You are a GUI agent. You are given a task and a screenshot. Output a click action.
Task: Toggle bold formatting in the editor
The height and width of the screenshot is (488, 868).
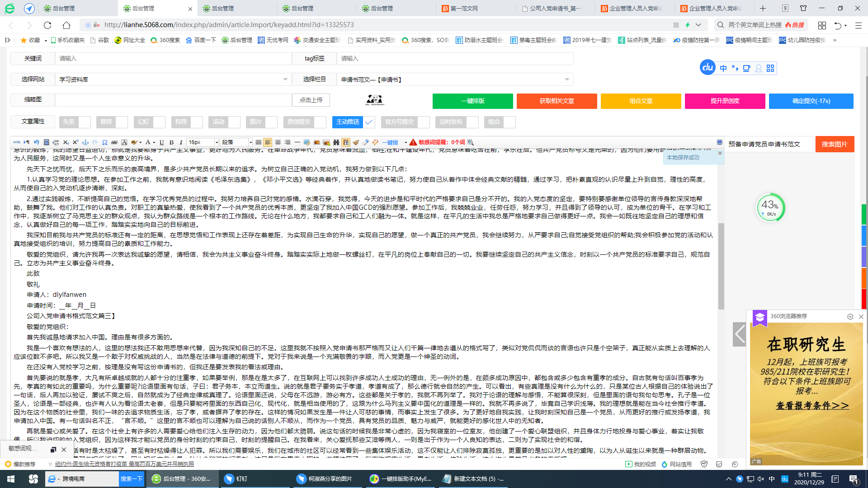tap(172, 142)
